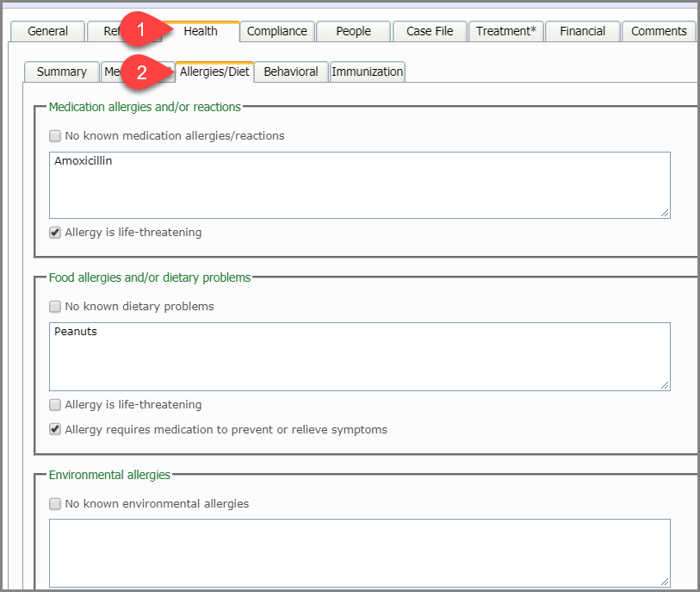Select the Allergies/Diet sub-tab
700x592 pixels.
214,72
